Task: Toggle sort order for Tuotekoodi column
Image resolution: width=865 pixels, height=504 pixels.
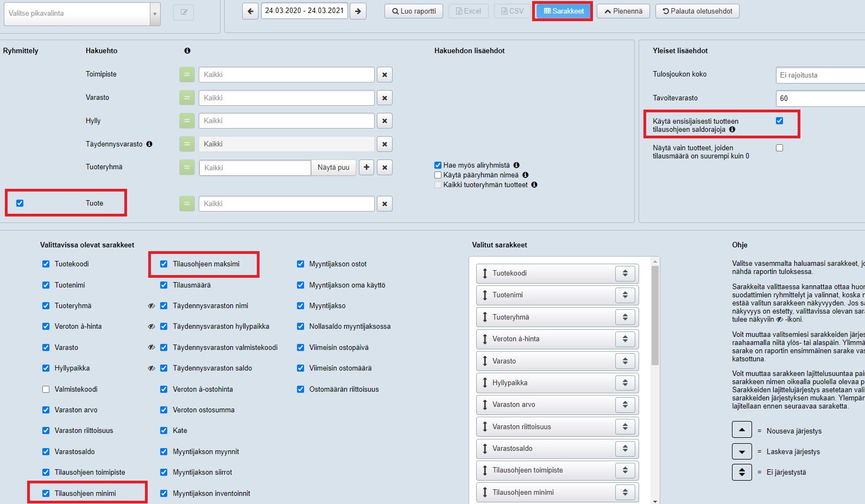Action: tap(625, 273)
